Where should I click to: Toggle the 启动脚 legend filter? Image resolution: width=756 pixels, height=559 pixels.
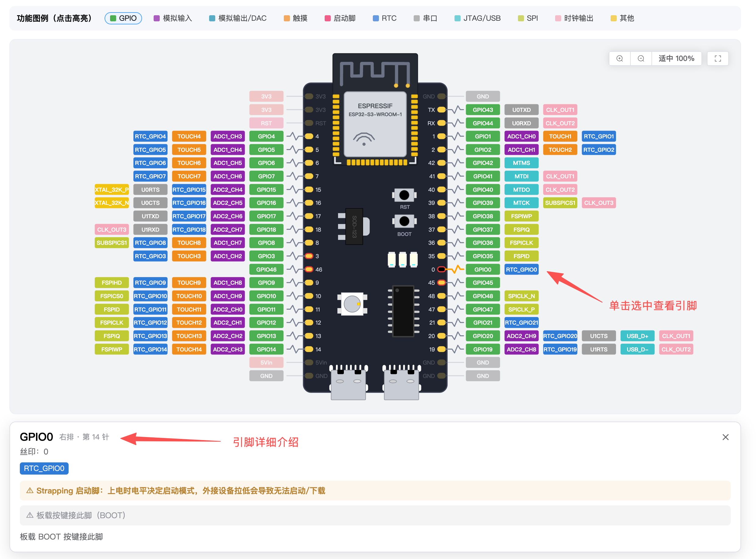coord(340,18)
